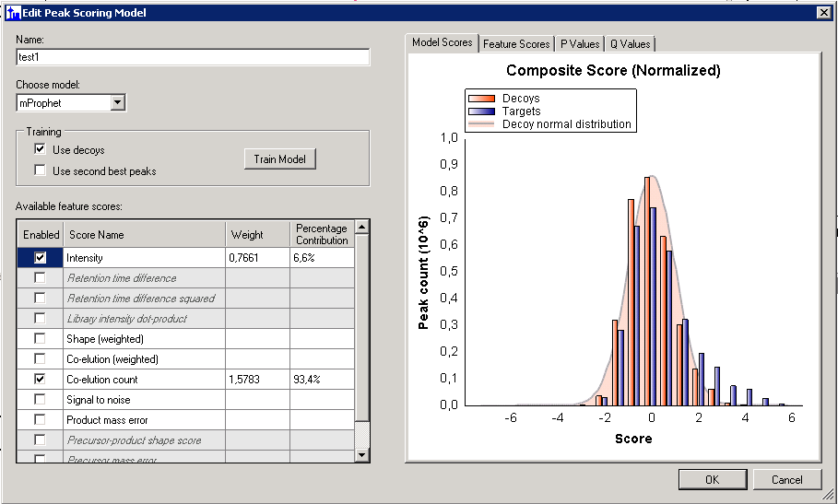Enable Use second best peaks option
The image size is (838, 504).
tap(40, 170)
